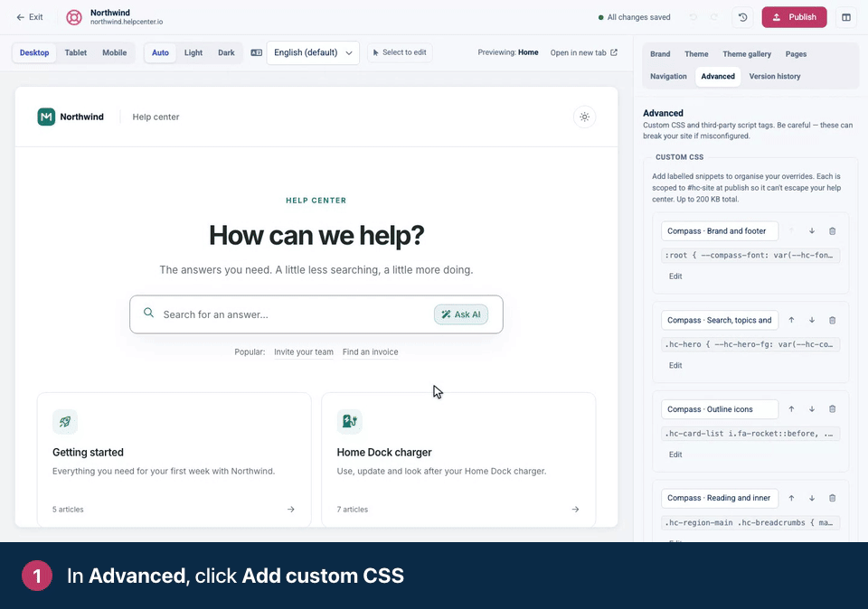This screenshot has width=868, height=609.
Task: Click the .hc-hero code preview
Action: pos(750,344)
